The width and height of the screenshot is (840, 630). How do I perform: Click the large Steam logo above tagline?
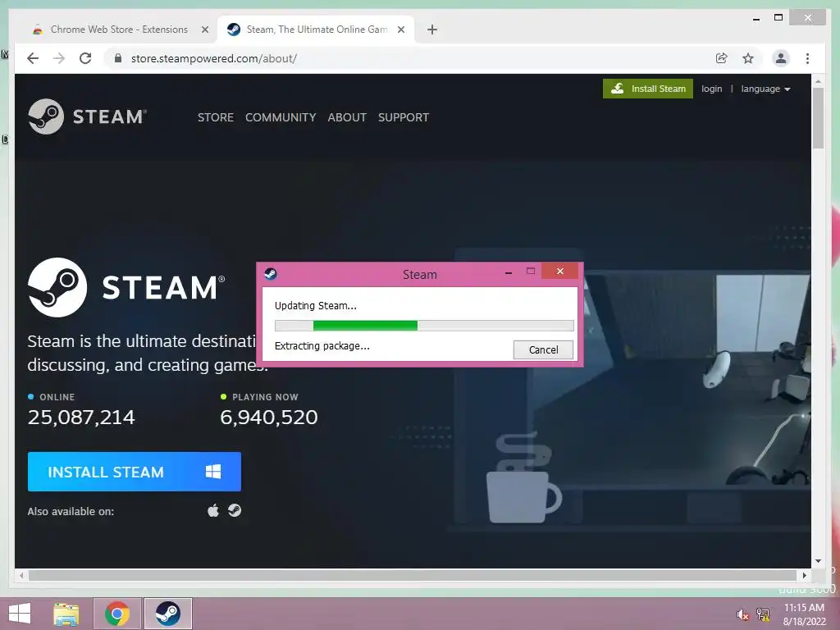pos(126,288)
